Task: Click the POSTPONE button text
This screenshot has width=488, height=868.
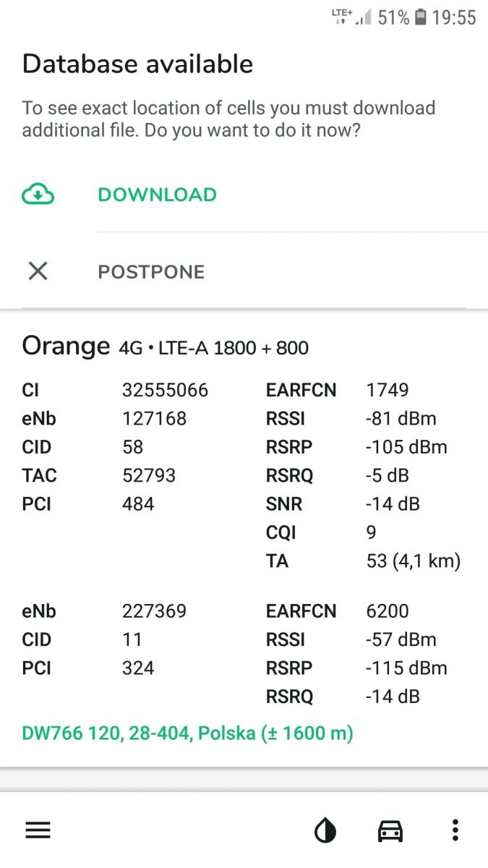Action: coord(152,272)
